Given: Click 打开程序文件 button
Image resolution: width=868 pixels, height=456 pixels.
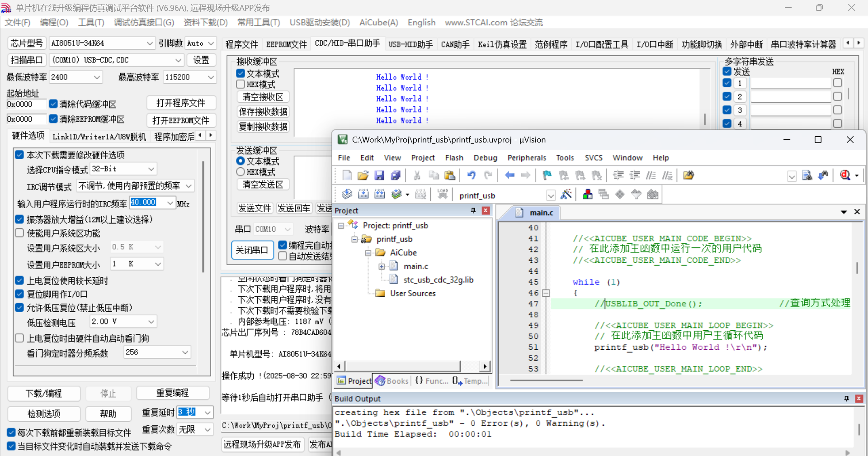Looking at the screenshot, I should click(181, 103).
